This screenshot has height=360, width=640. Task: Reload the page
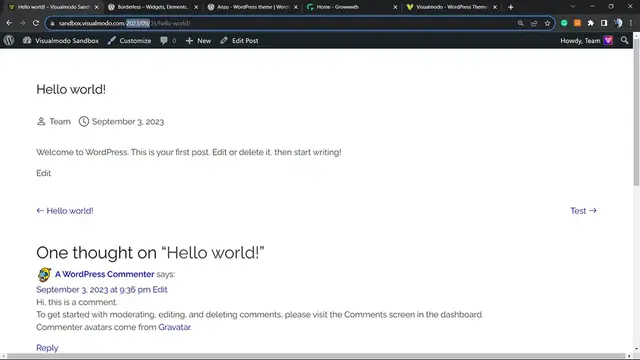[36, 23]
